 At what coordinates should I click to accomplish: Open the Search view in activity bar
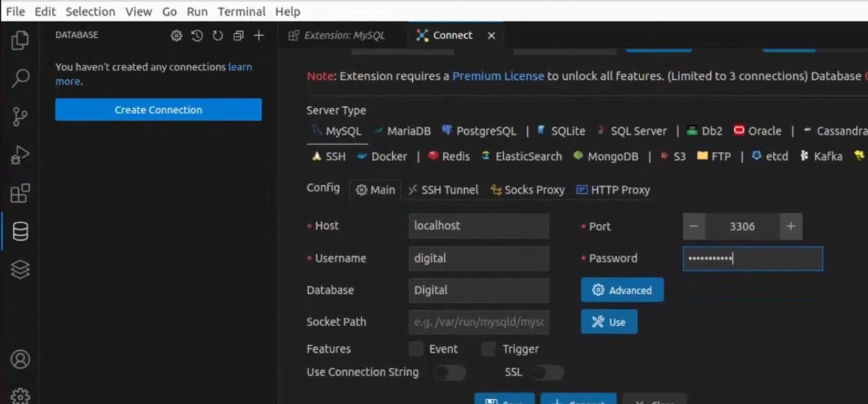(20, 78)
